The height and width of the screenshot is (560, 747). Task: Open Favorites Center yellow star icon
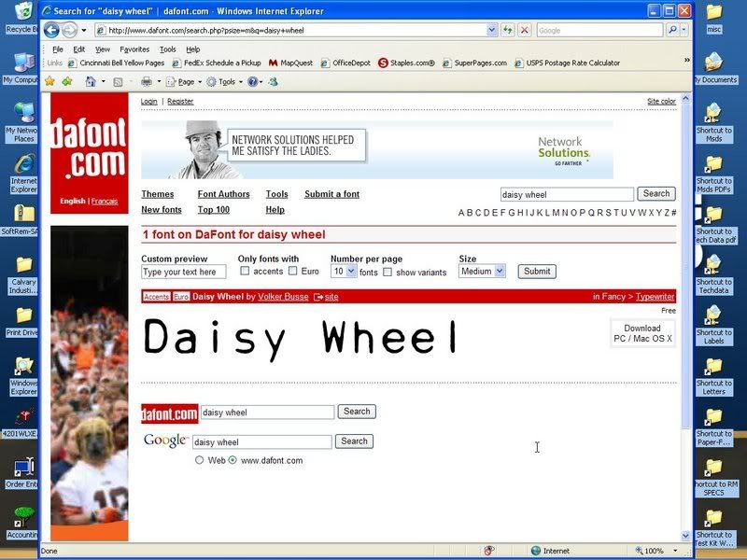(49, 81)
